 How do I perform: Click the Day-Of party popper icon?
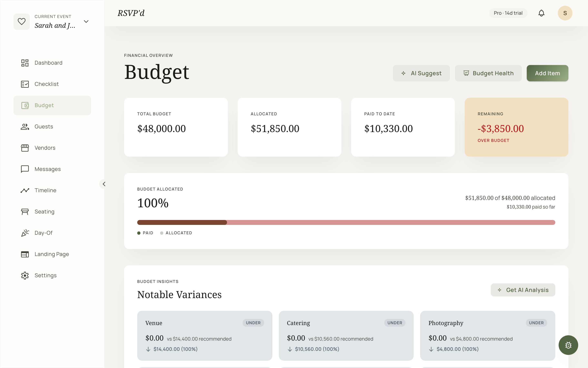(x=25, y=233)
